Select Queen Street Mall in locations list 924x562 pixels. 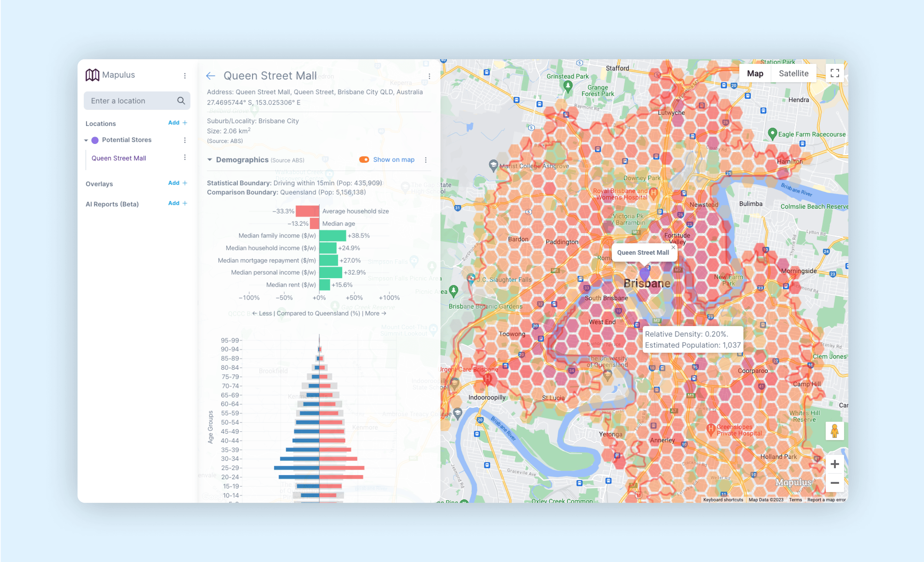pos(119,158)
